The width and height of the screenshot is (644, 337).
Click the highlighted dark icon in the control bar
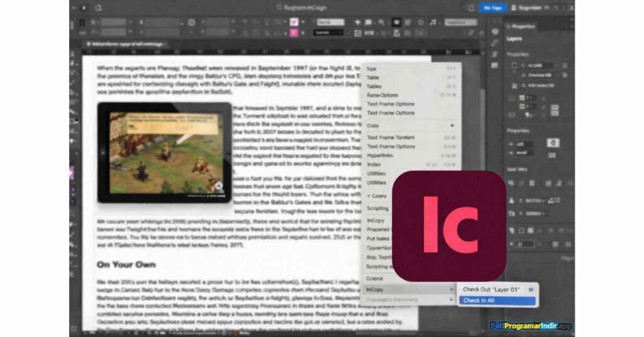pos(396,22)
